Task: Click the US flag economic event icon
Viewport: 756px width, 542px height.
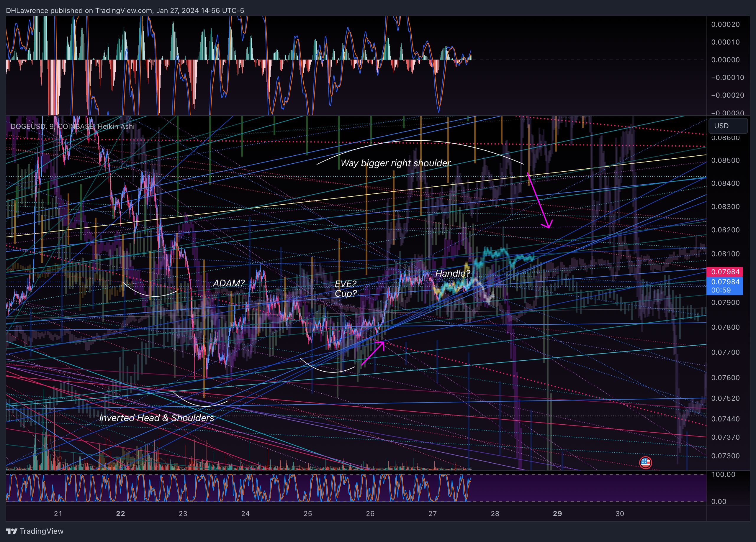Action: [645, 462]
